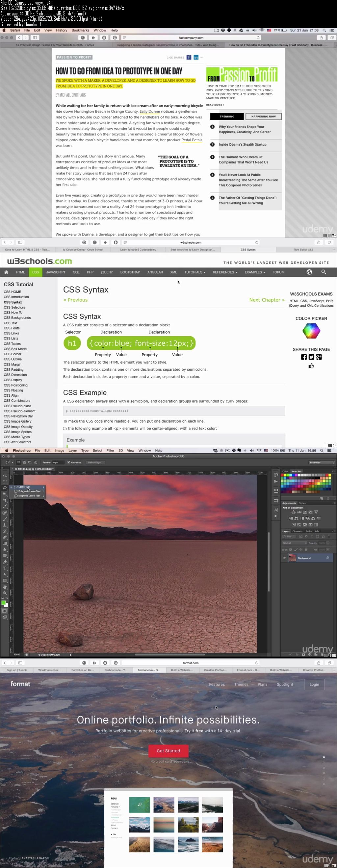Click the Pinterest button in fastcompany Safari toolbar

click(x=115, y=38)
